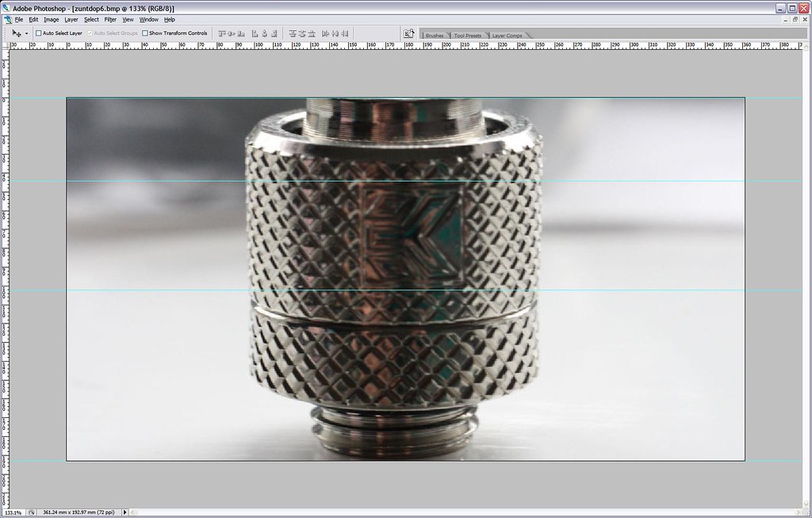Screen dimensions: 812x518
Task: Click the Align Top Edges icon
Action: click(222, 33)
